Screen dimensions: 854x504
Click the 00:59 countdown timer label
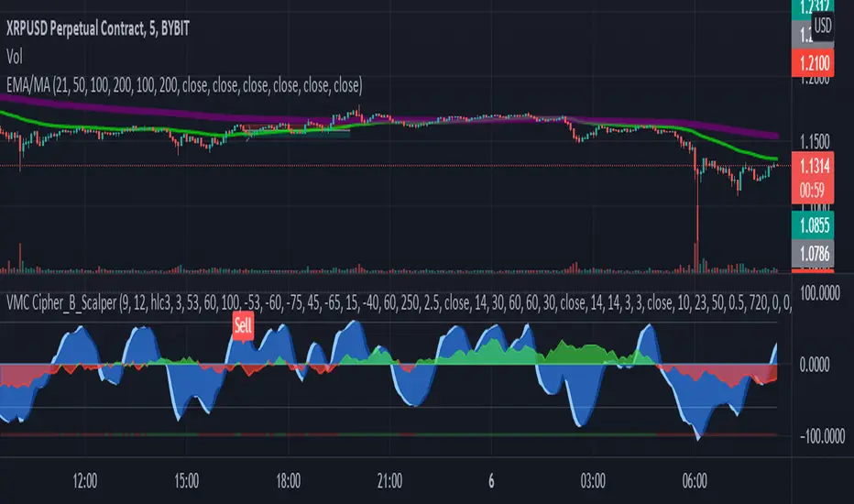click(x=812, y=191)
